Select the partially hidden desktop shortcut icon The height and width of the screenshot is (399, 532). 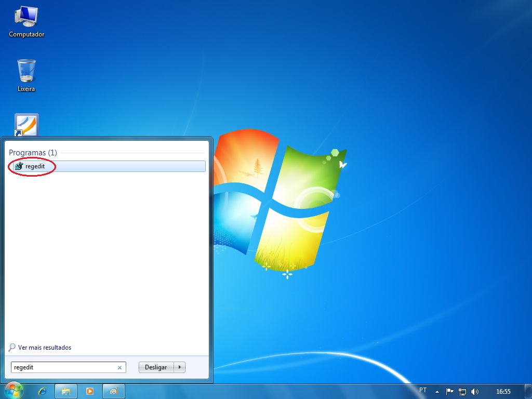(26, 125)
